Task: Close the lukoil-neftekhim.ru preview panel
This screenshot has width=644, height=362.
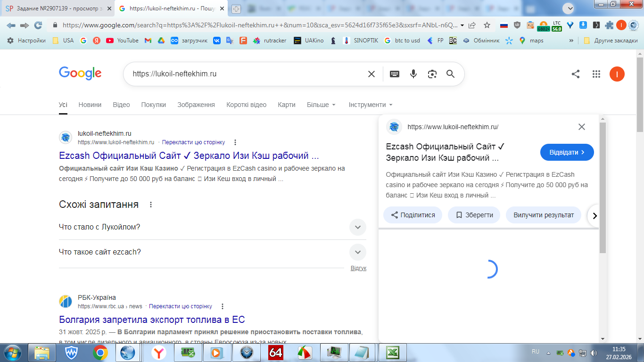Action: 582,127
